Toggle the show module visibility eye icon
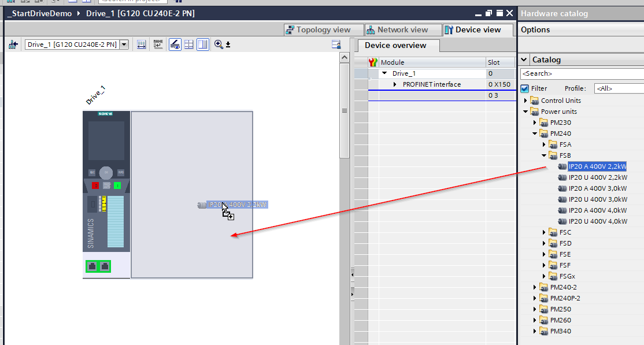This screenshot has width=644, height=345. pos(175,44)
